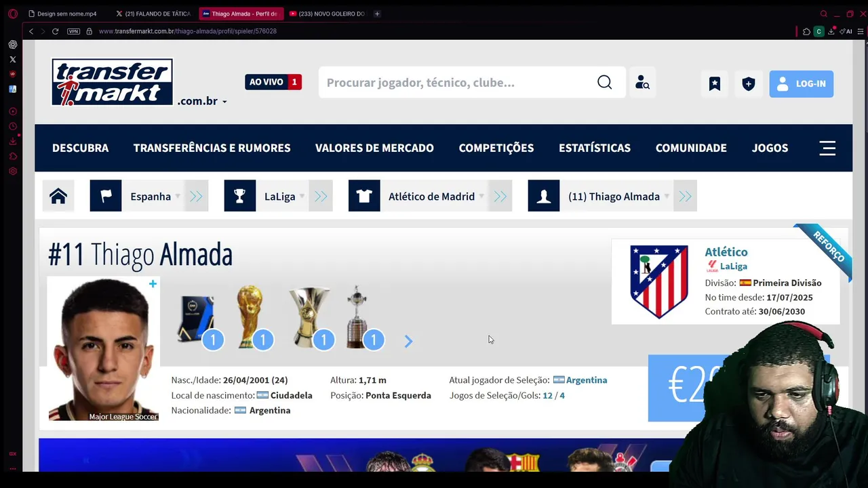Reload the page with refresh icon
Image resolution: width=868 pixels, height=488 pixels.
pyautogui.click(x=56, y=31)
